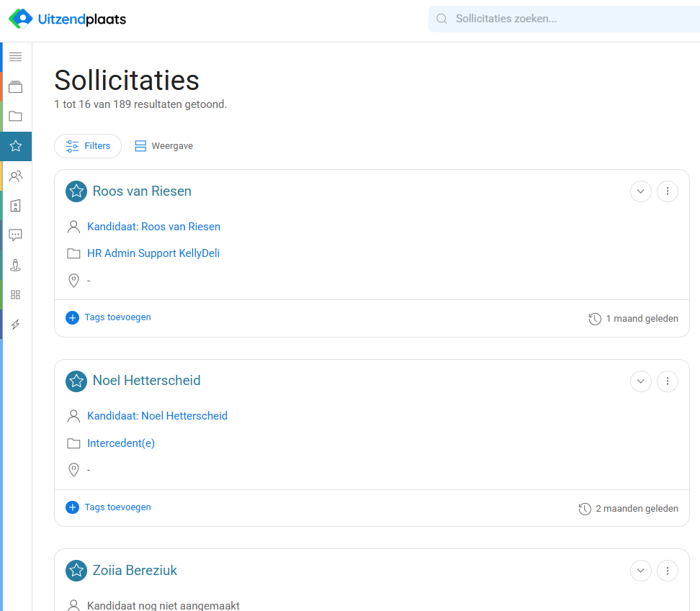Screen dimensions: 700x611
Task: Open the three-dot menu for Noel Hetterscheid
Action: tap(668, 381)
